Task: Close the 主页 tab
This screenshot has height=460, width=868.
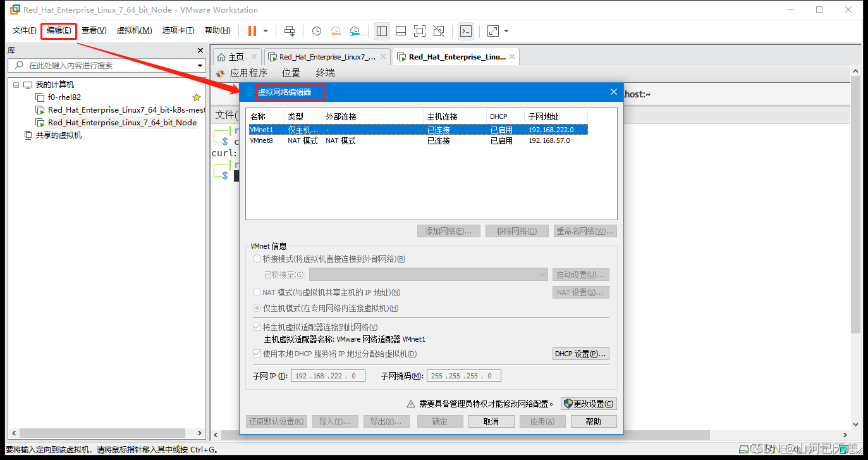Action: [x=254, y=56]
